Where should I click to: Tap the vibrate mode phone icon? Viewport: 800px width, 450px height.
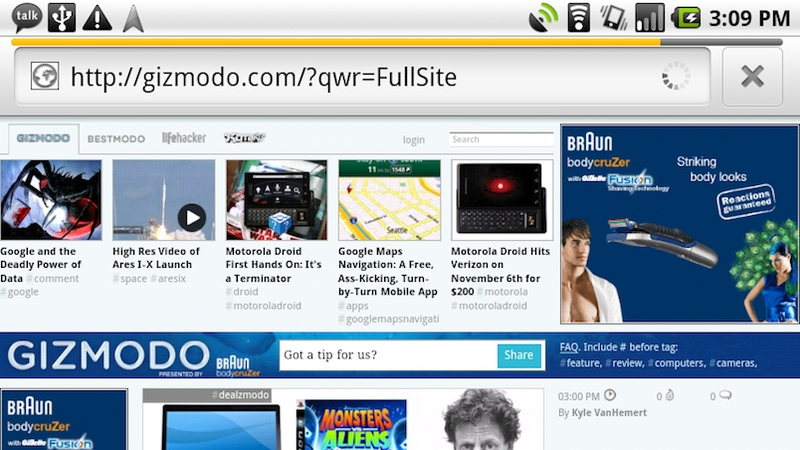(614, 18)
